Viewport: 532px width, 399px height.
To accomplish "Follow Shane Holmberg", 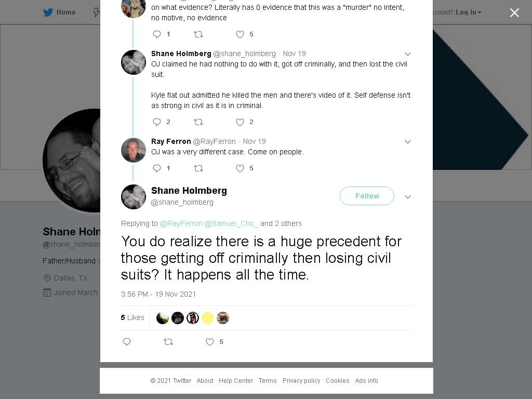I will pyautogui.click(x=367, y=196).
